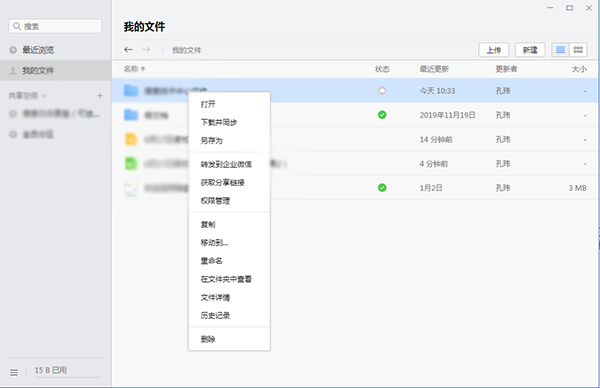The width and height of the screenshot is (600, 388).
Task: Sort by the 名称 column header
Action: point(134,69)
